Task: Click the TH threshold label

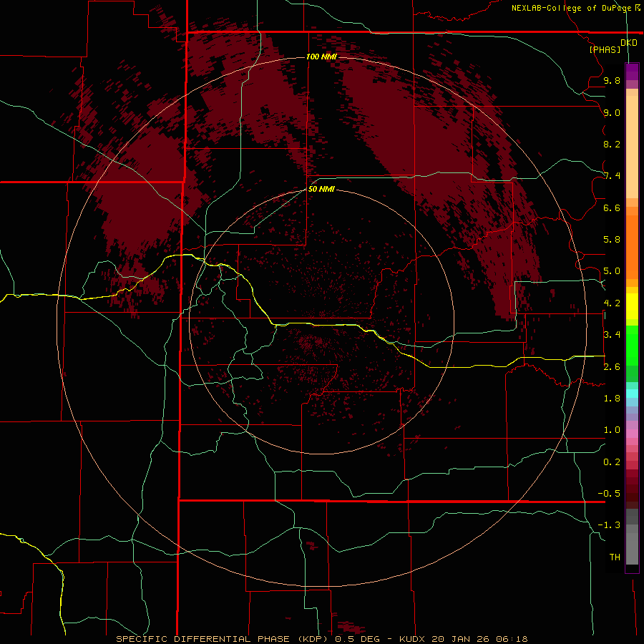Action: tap(615, 557)
